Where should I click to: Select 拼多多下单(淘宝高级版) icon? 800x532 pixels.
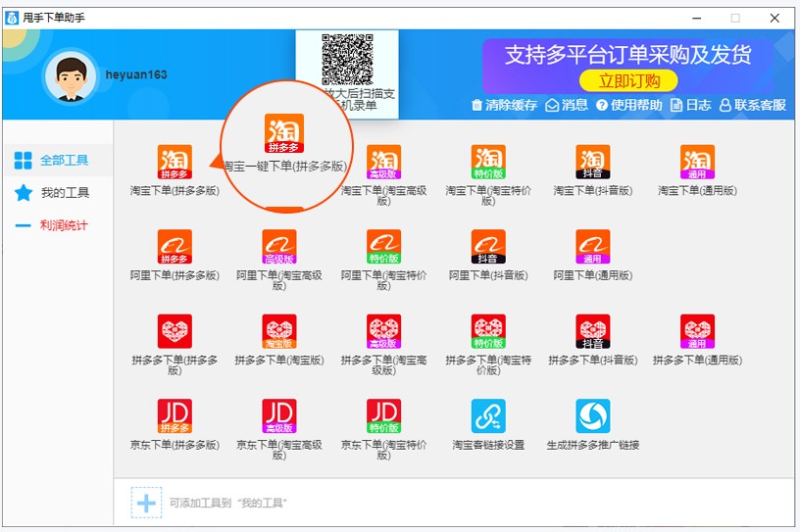click(x=383, y=331)
